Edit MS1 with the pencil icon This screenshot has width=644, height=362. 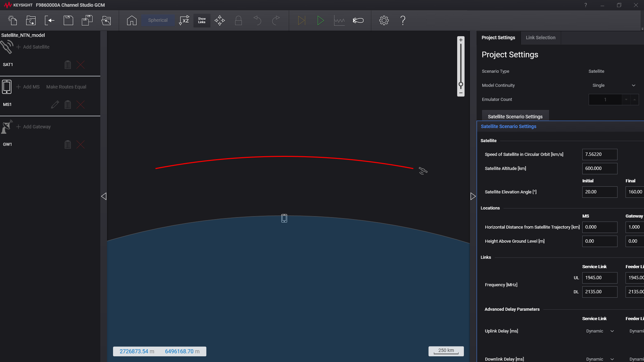(55, 105)
